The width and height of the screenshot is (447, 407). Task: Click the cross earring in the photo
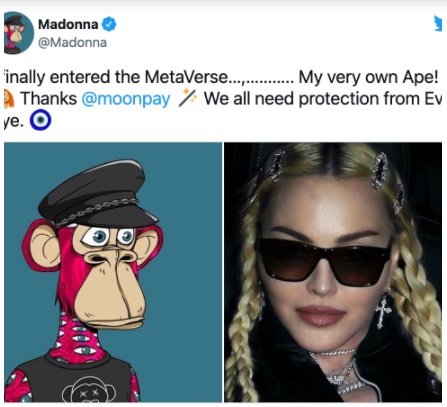[383, 311]
